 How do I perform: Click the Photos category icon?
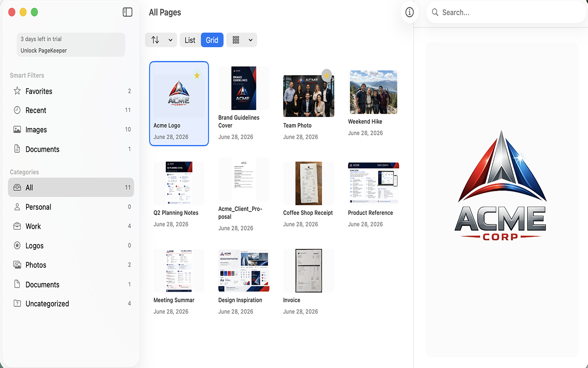coord(17,264)
